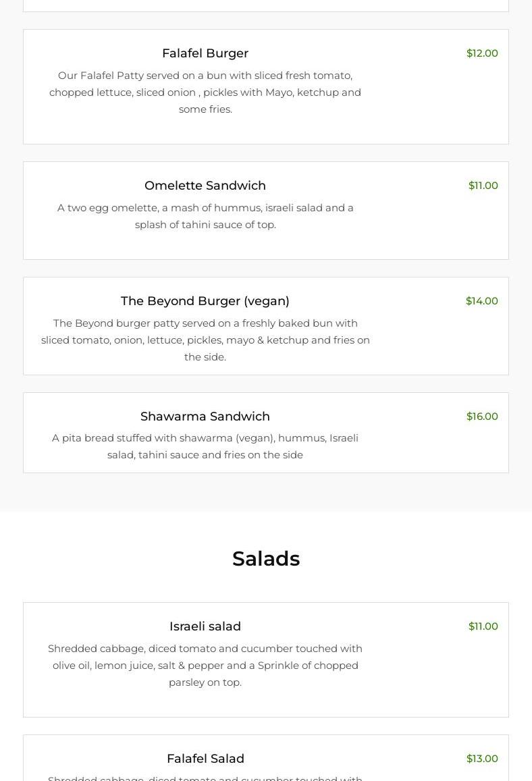Click the two egg omelette description

pyautogui.click(x=205, y=216)
